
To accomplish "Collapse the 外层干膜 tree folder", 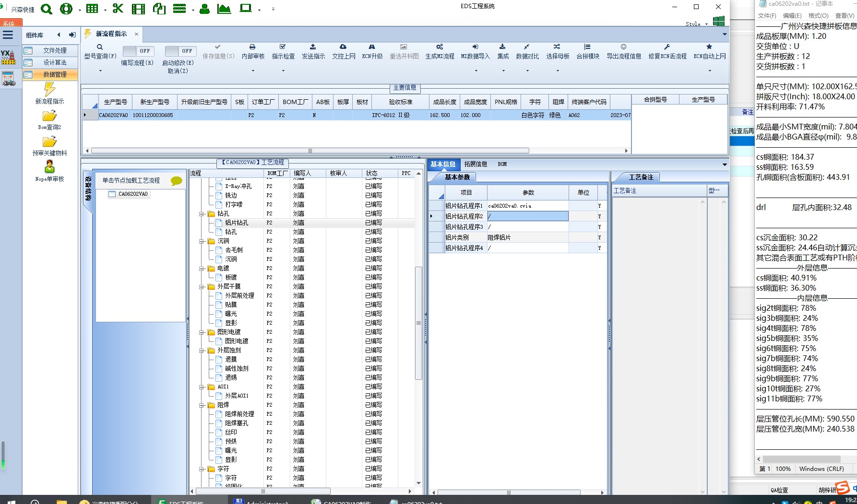I will [x=202, y=287].
